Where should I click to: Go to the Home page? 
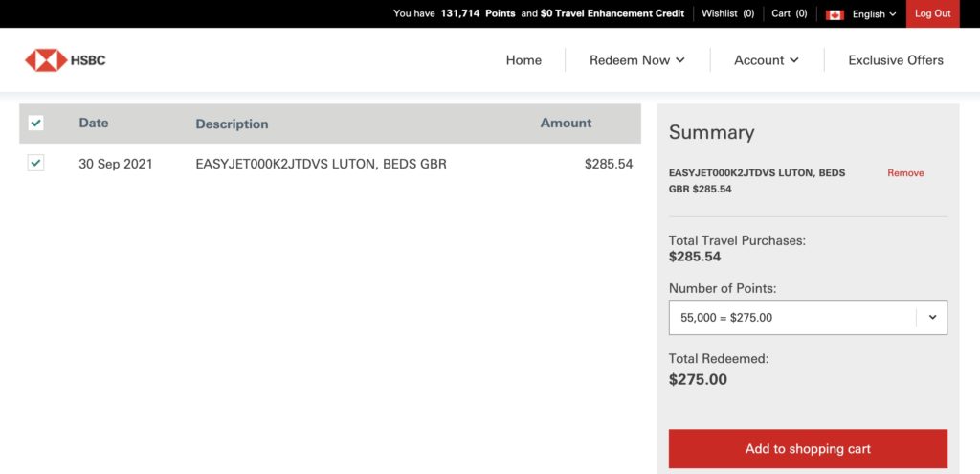[523, 60]
